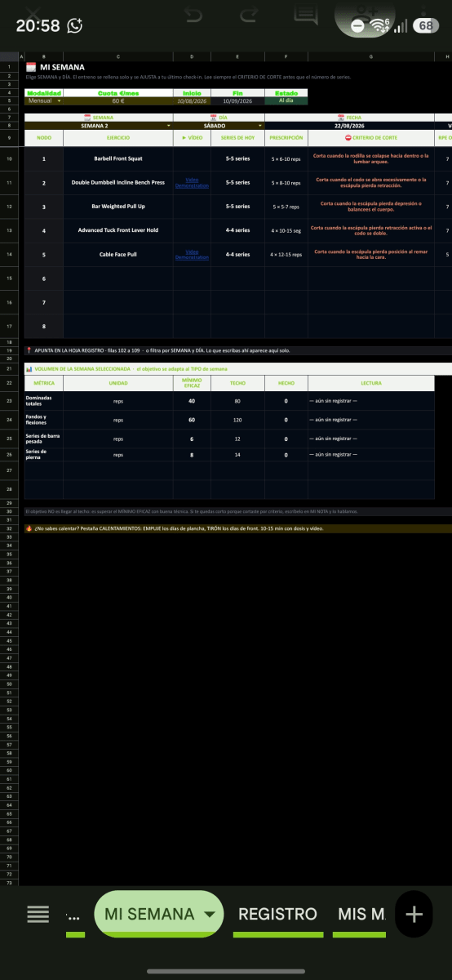Select the MÍNIMO EFICAZ header cell
Viewport: 452px width, 980px height.
(x=192, y=383)
